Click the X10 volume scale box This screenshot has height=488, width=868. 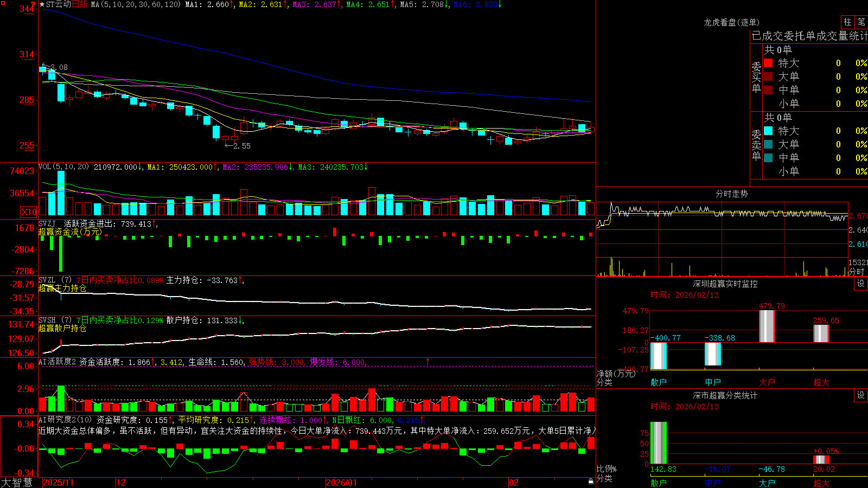[x=29, y=212]
